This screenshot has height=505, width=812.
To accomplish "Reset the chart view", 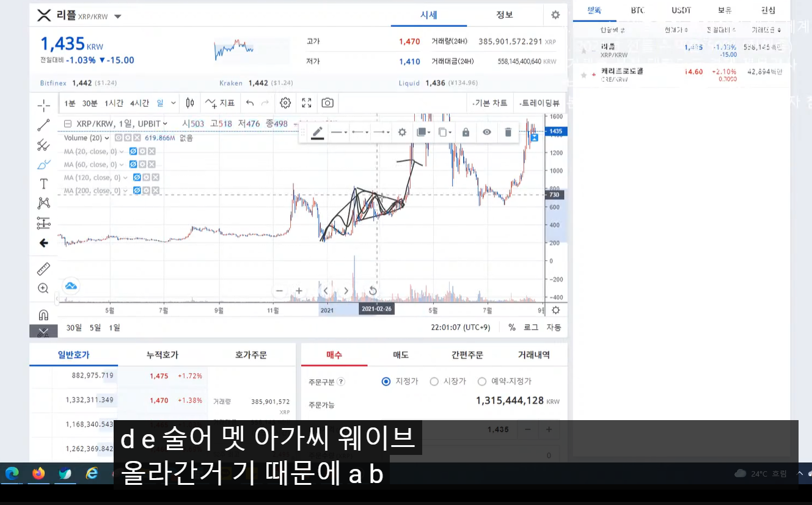I will pyautogui.click(x=373, y=291).
